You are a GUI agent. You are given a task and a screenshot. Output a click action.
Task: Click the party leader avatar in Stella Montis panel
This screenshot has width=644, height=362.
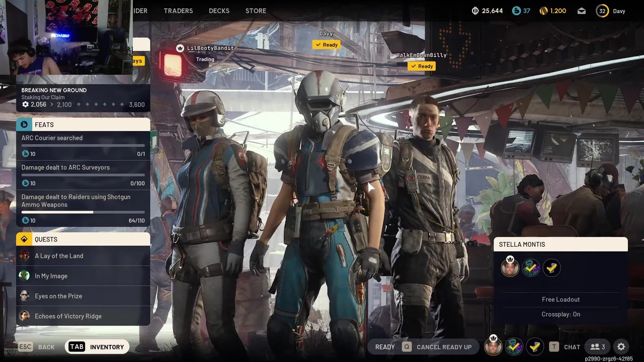tap(510, 267)
